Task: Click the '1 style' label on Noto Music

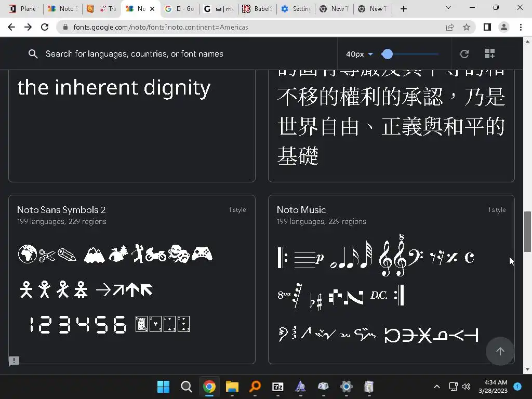Action: click(x=497, y=210)
